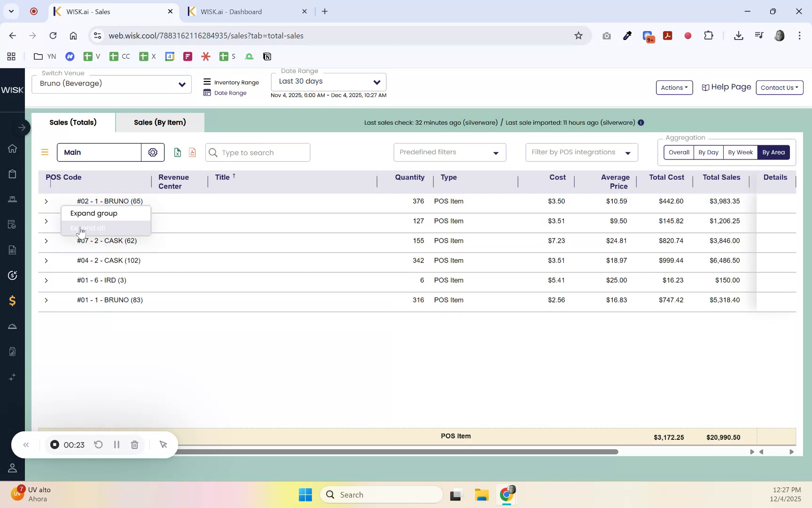Open the Actions button menu
Image resolution: width=812 pixels, height=508 pixels.
click(674, 87)
